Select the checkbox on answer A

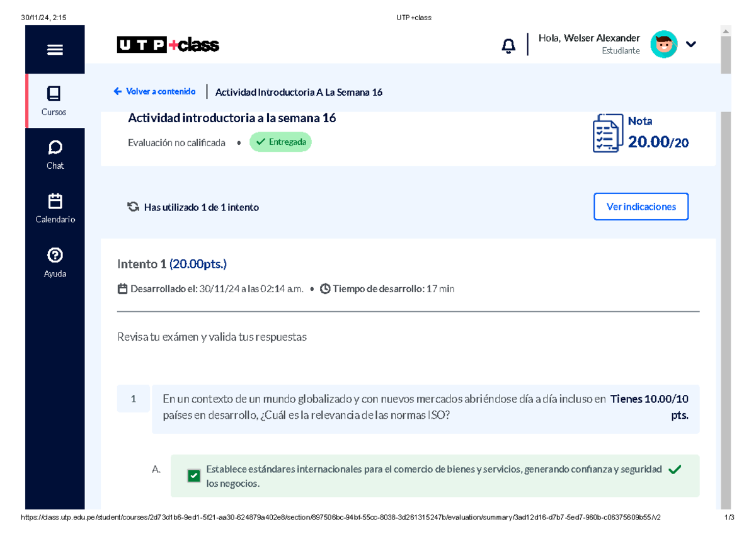tap(194, 475)
